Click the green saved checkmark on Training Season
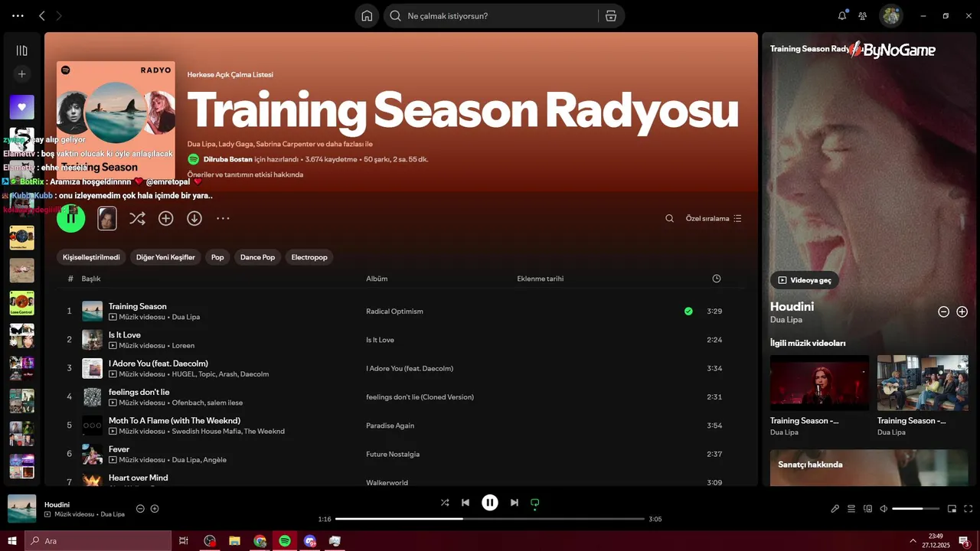 coord(688,311)
